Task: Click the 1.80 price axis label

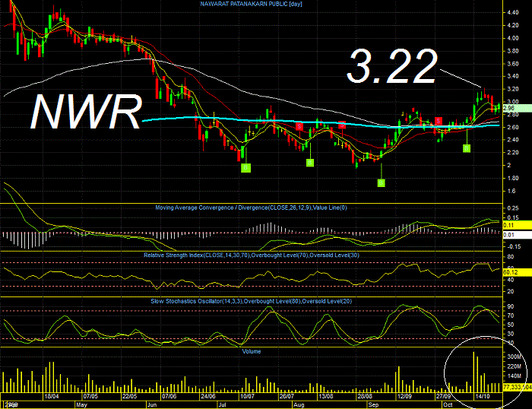Action: point(513,178)
